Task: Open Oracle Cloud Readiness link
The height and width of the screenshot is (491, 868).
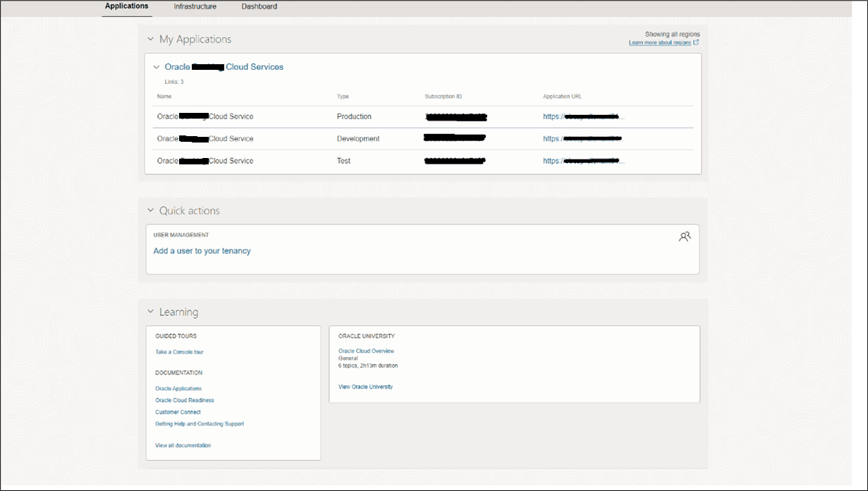Action: 185,401
